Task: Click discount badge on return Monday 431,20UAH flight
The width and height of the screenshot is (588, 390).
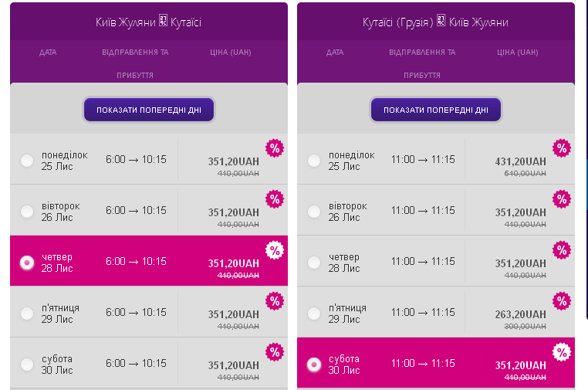Action: [562, 148]
